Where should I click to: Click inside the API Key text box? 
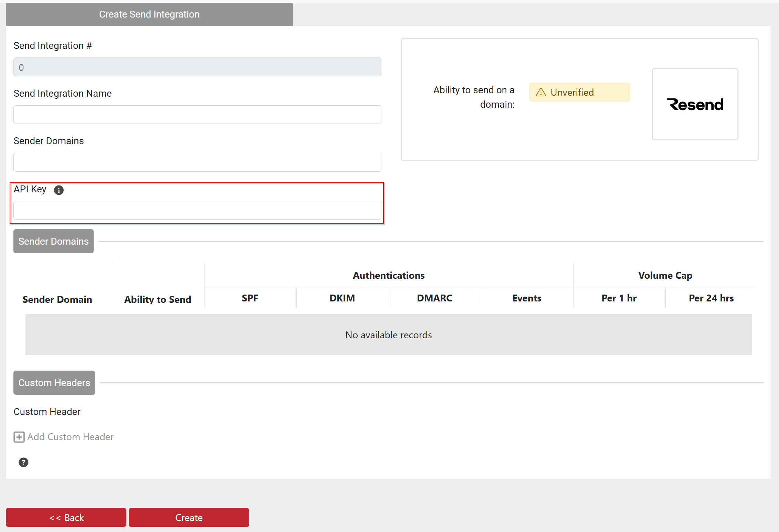(197, 210)
